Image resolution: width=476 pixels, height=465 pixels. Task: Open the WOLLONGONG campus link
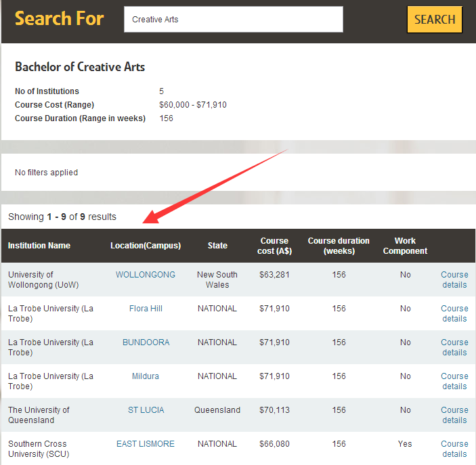click(x=146, y=275)
